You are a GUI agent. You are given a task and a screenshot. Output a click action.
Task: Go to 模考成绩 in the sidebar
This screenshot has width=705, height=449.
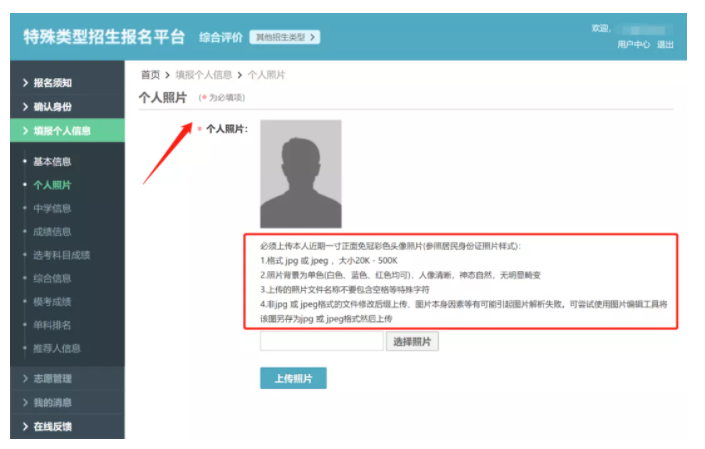click(x=52, y=301)
